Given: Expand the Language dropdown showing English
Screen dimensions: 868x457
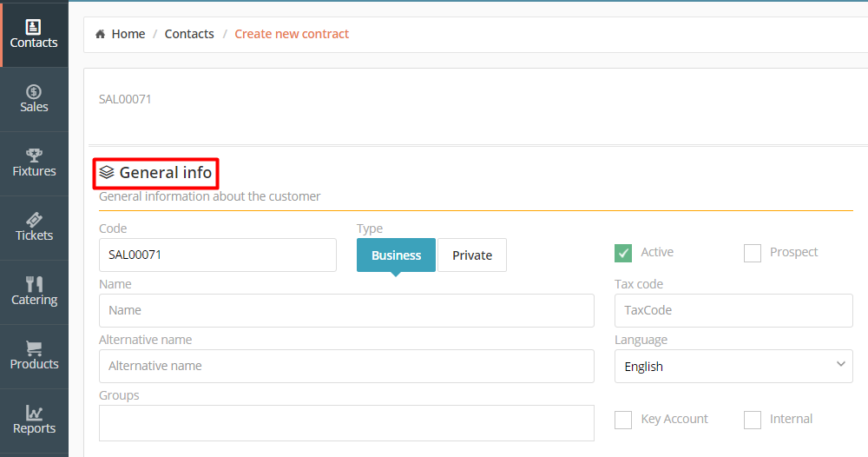Looking at the screenshot, I should 733,366.
